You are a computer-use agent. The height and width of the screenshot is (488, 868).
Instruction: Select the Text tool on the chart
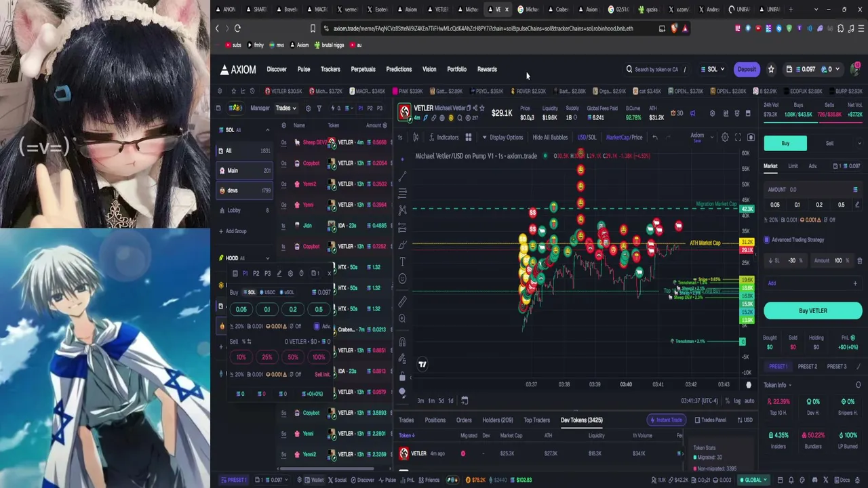click(402, 262)
